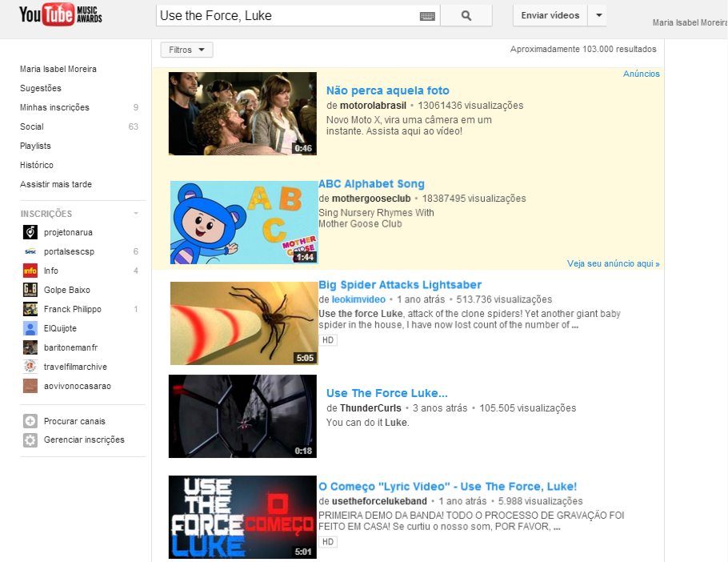
Task: Open Histórico in the sidebar
Action: [37, 165]
